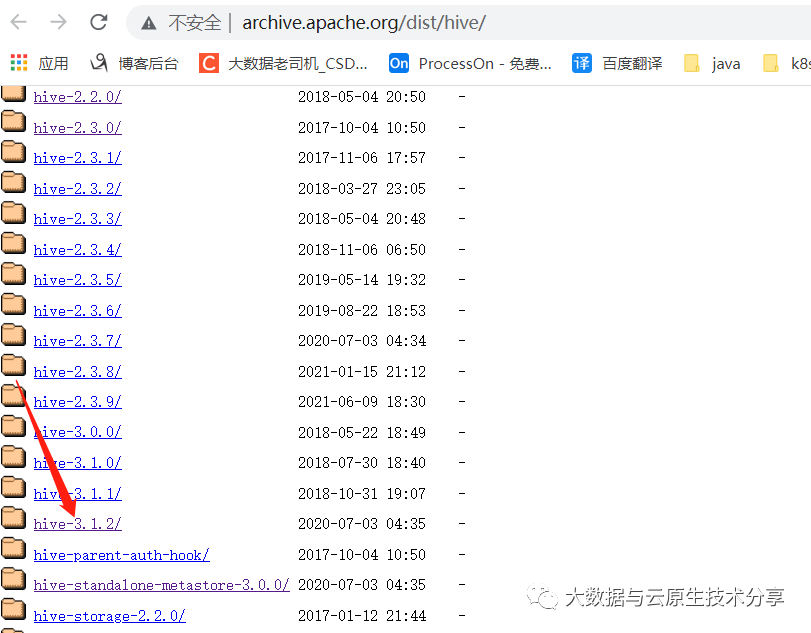Open the hive-standalone-metastore-3.0.0/ link
Screen dimensions: 811x633
click(x=161, y=585)
